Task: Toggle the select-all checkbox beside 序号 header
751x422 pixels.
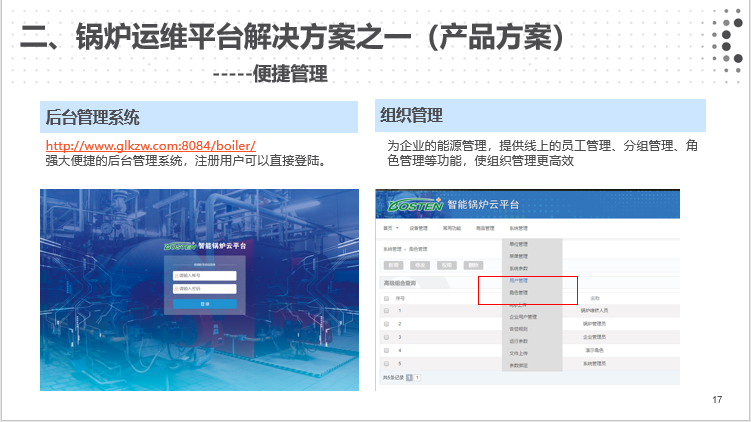Action: point(387,297)
